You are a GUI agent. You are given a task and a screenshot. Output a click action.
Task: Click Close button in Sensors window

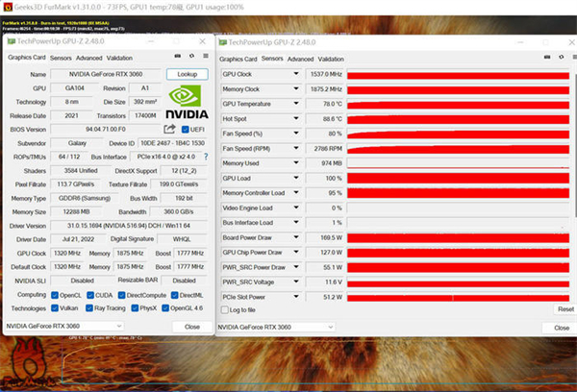point(562,328)
